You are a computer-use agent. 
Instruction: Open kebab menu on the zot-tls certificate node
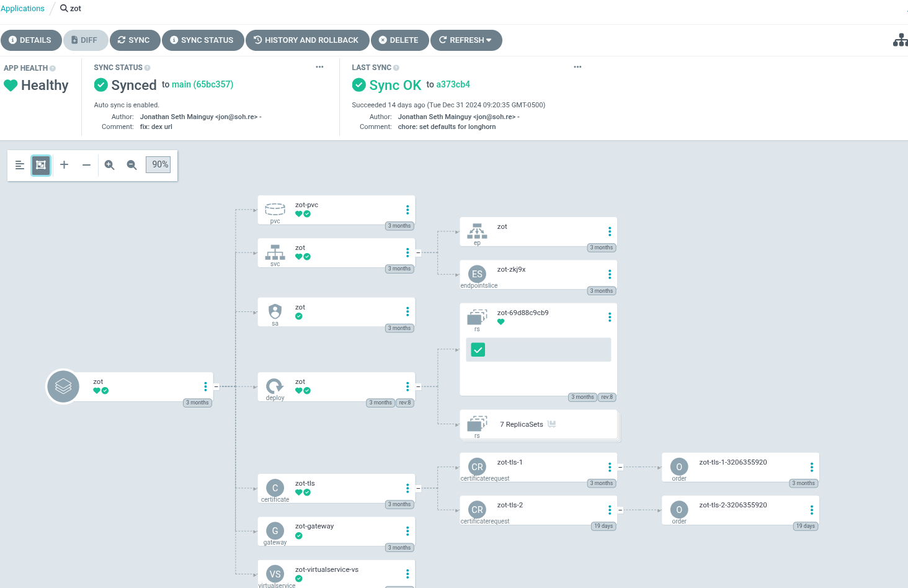(407, 488)
